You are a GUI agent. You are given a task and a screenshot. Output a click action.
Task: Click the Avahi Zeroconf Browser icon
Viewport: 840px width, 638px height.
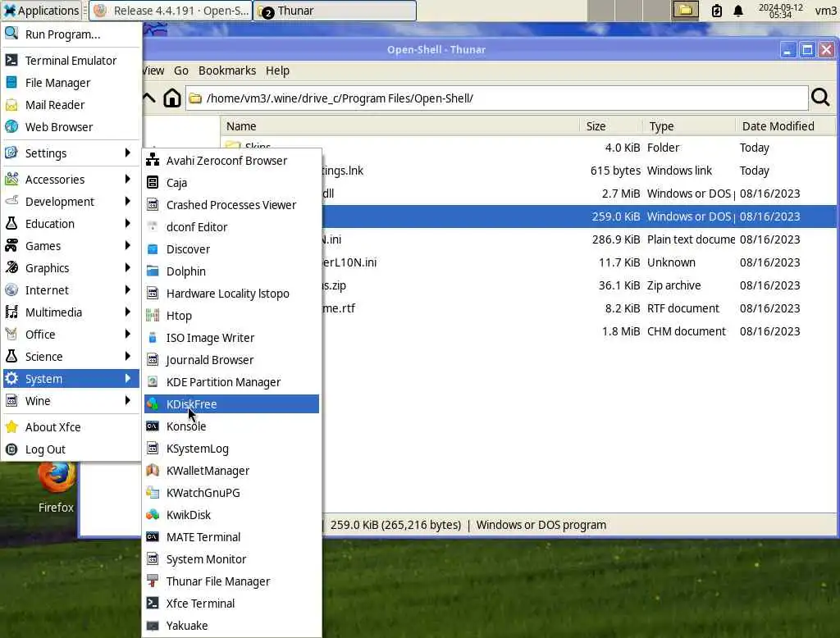[x=153, y=160]
